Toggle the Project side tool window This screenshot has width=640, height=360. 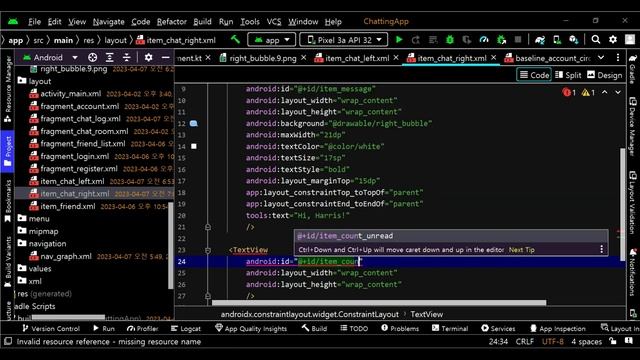point(7,151)
